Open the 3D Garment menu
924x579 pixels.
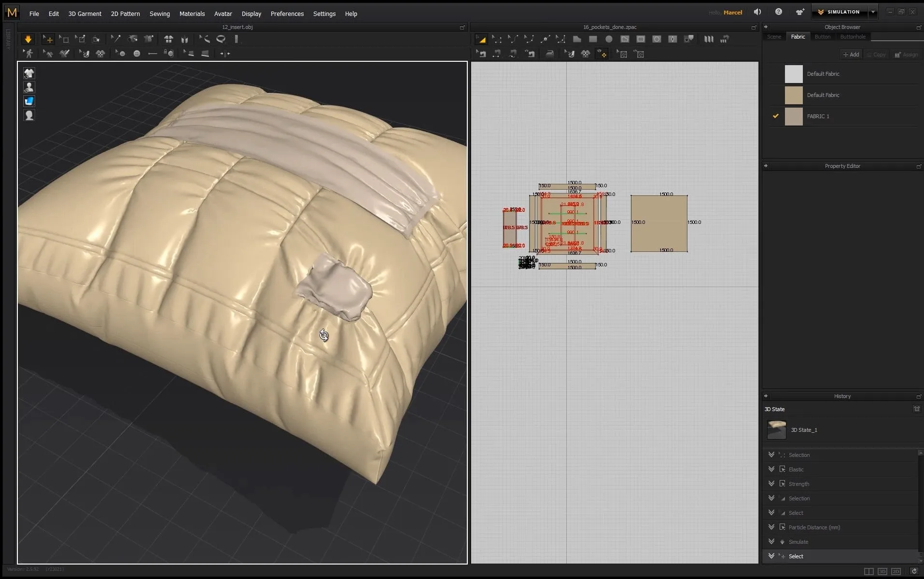[x=84, y=14]
